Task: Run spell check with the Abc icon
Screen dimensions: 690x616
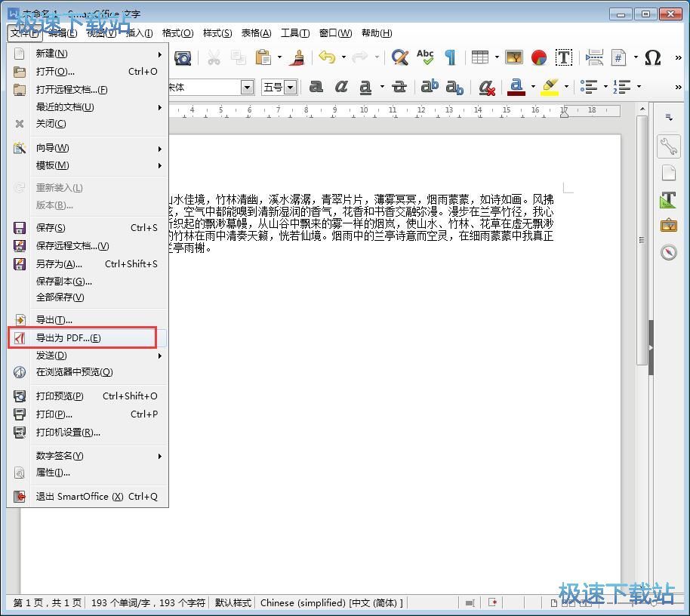Action: click(x=425, y=57)
